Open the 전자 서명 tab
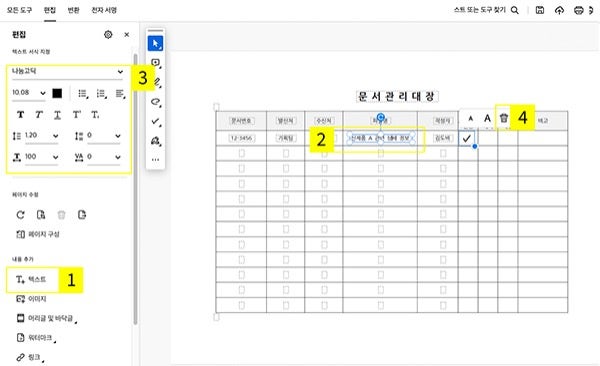Screen dimensions: 600x366 coord(104,10)
